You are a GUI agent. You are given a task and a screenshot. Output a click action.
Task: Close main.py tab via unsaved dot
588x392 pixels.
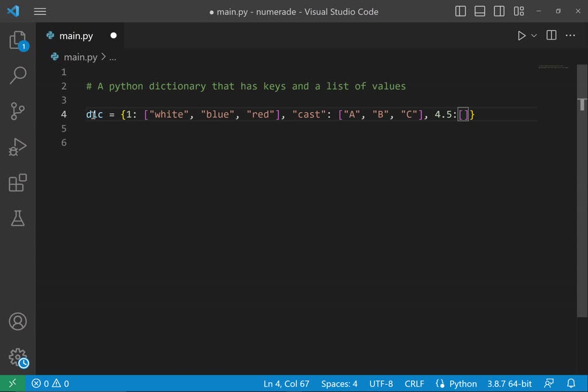click(113, 36)
